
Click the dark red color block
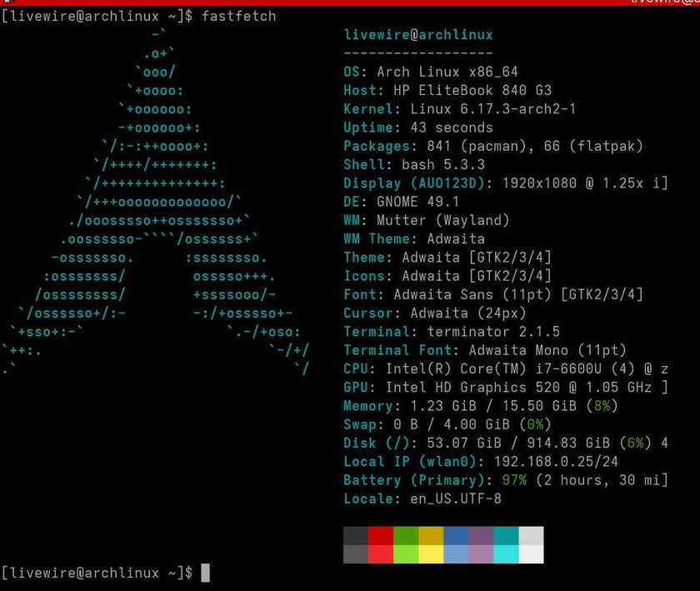(381, 536)
